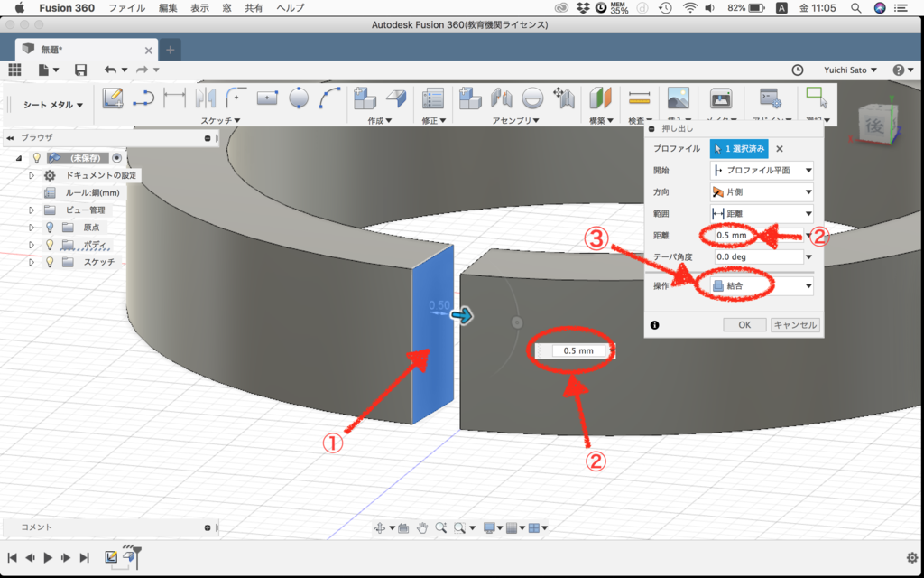Confirm extrude with OK button
The width and height of the screenshot is (924, 578).
[744, 325]
